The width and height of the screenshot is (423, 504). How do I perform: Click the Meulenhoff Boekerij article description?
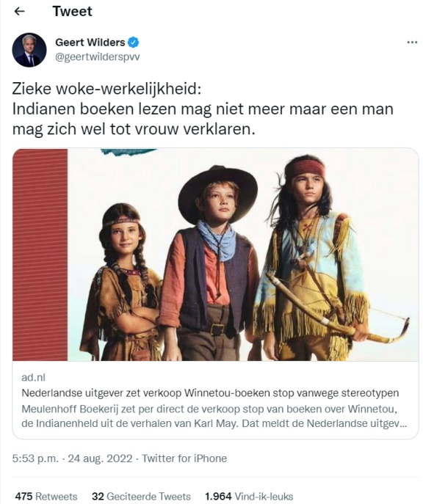[x=214, y=416]
